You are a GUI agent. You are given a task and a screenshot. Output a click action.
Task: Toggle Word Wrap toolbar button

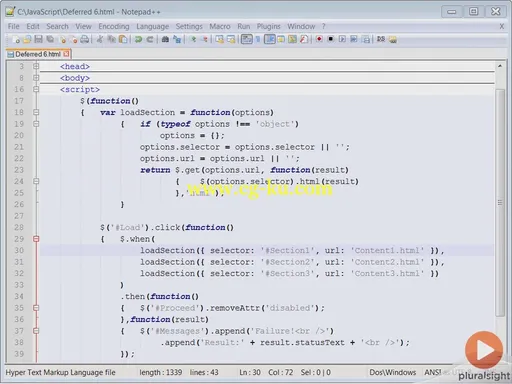[246, 39]
